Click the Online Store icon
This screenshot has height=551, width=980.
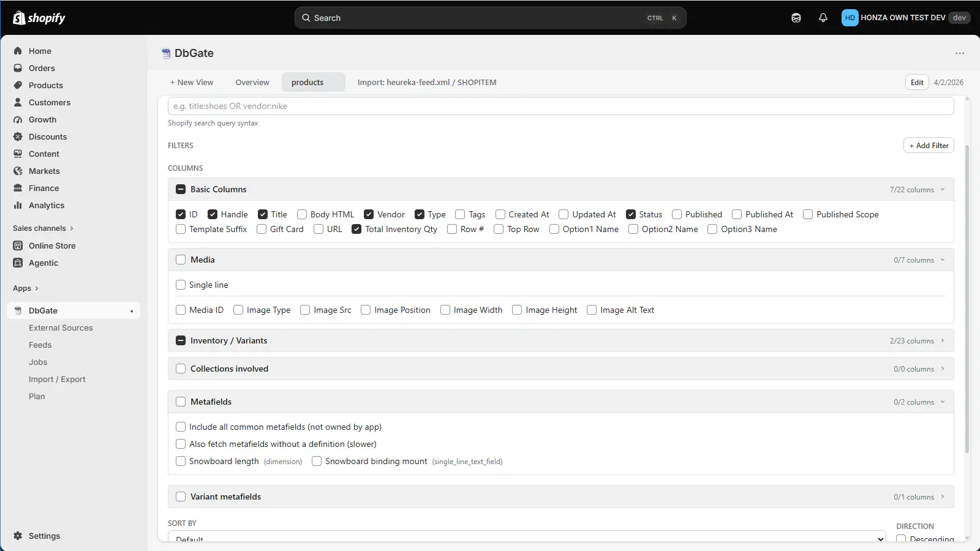pos(18,246)
